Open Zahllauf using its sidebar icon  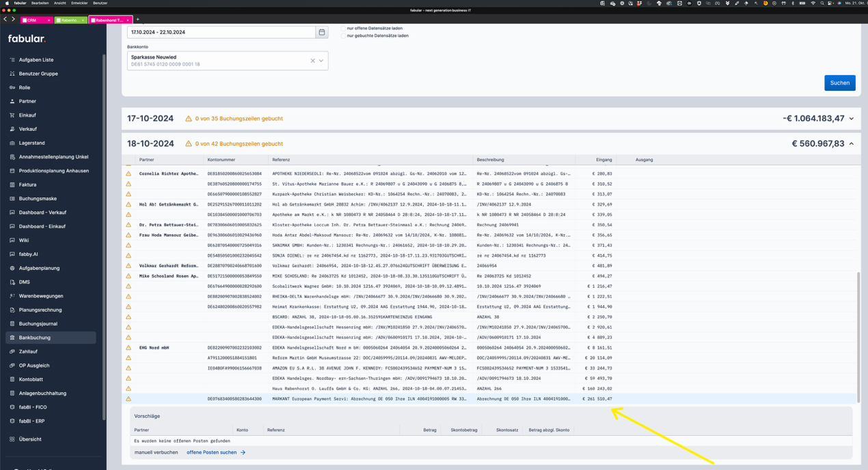[x=12, y=351]
